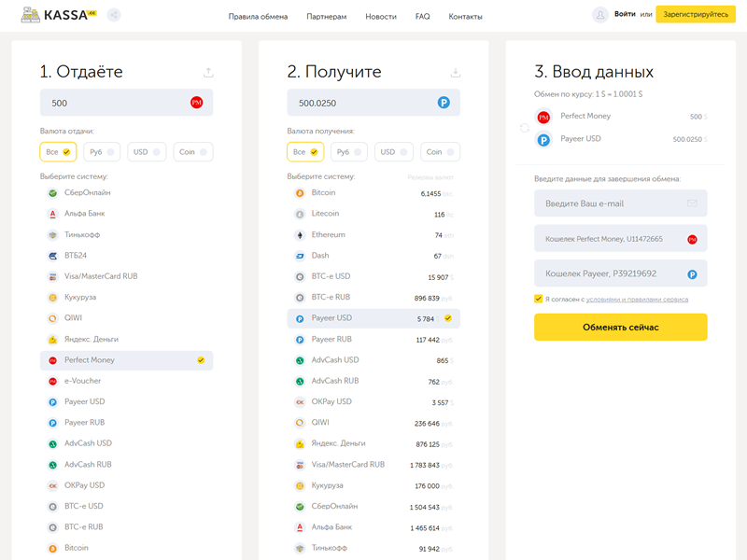Open the условиями и правилами сервиса link
Viewport: 747px width, 560px height.
tap(637, 300)
